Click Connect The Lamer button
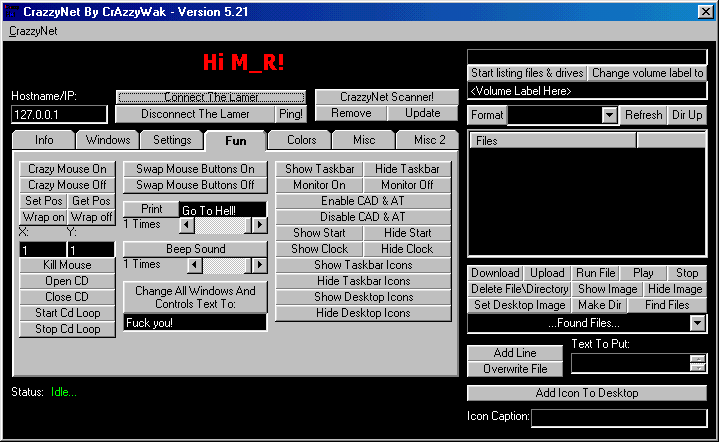This screenshot has width=719, height=442. 212,97
